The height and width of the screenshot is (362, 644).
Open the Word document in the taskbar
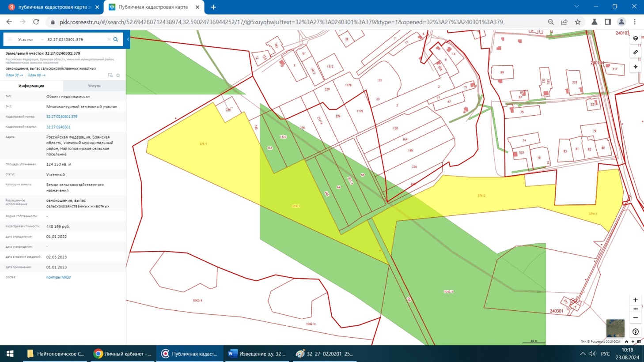tap(257, 354)
